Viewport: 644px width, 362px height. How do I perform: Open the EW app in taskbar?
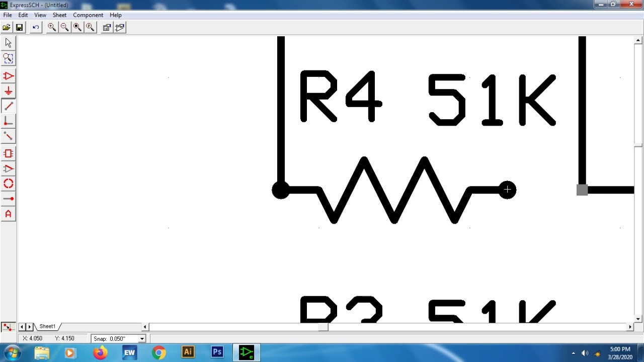click(x=129, y=353)
